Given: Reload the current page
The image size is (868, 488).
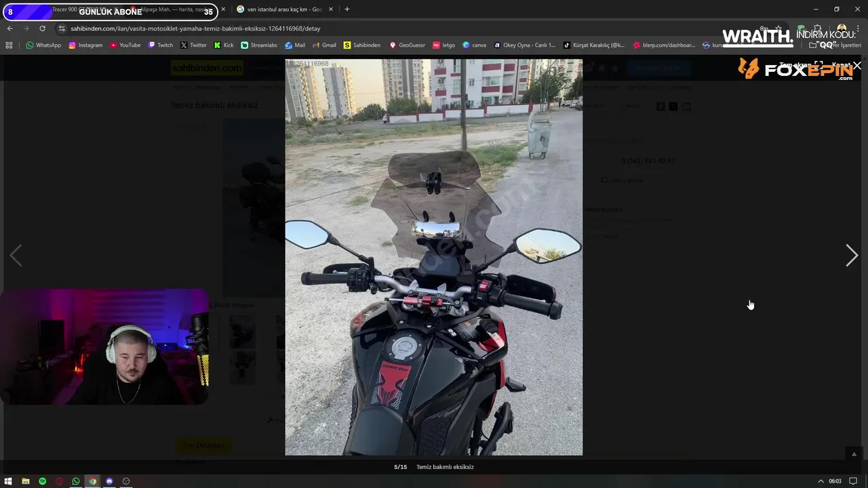Looking at the screenshot, I should point(42,28).
